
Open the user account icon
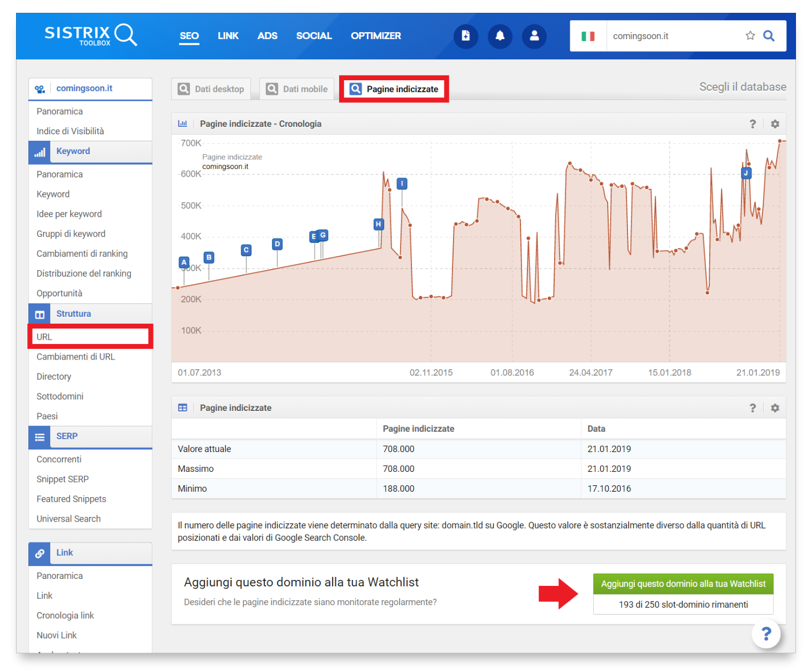pos(534,36)
